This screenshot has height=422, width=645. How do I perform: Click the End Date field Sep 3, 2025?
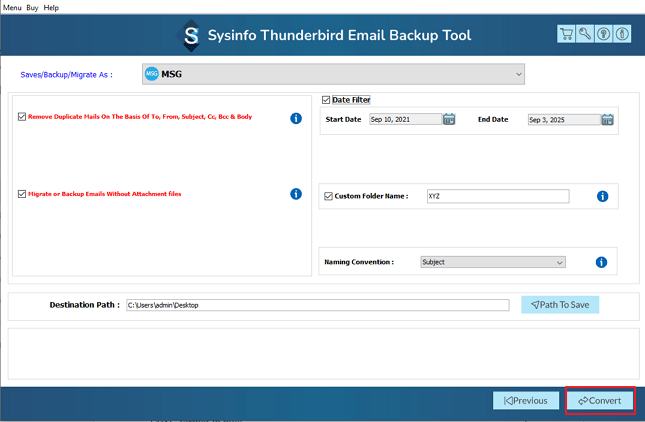tap(564, 120)
